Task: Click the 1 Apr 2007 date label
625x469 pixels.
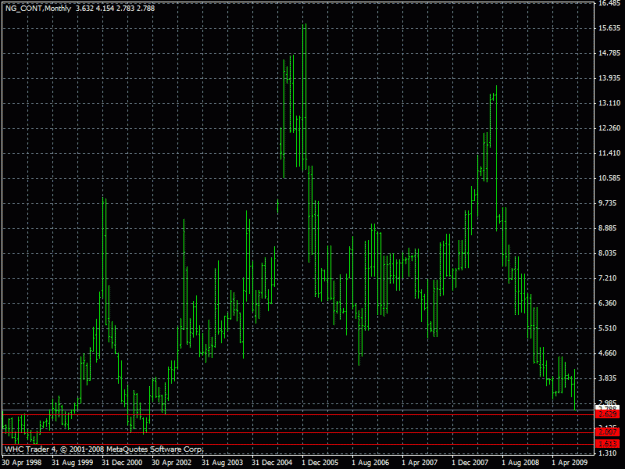Action: coord(419,463)
